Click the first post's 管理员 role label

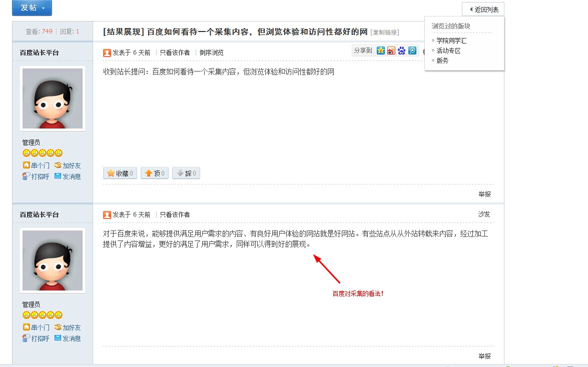[x=31, y=142]
